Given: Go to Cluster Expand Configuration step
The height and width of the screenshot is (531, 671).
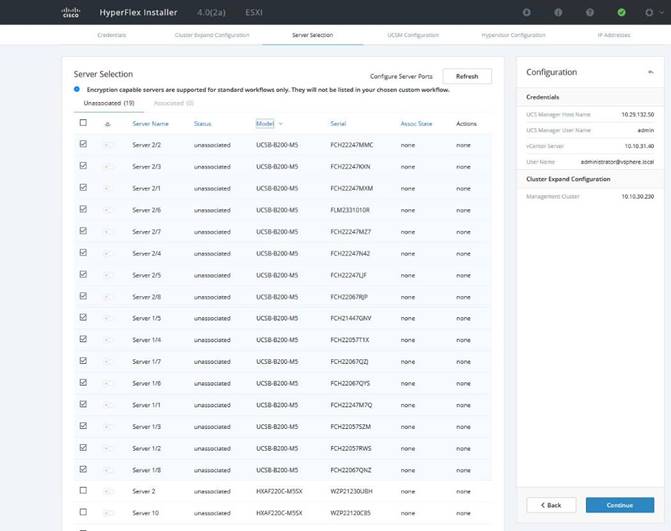Looking at the screenshot, I should click(212, 35).
